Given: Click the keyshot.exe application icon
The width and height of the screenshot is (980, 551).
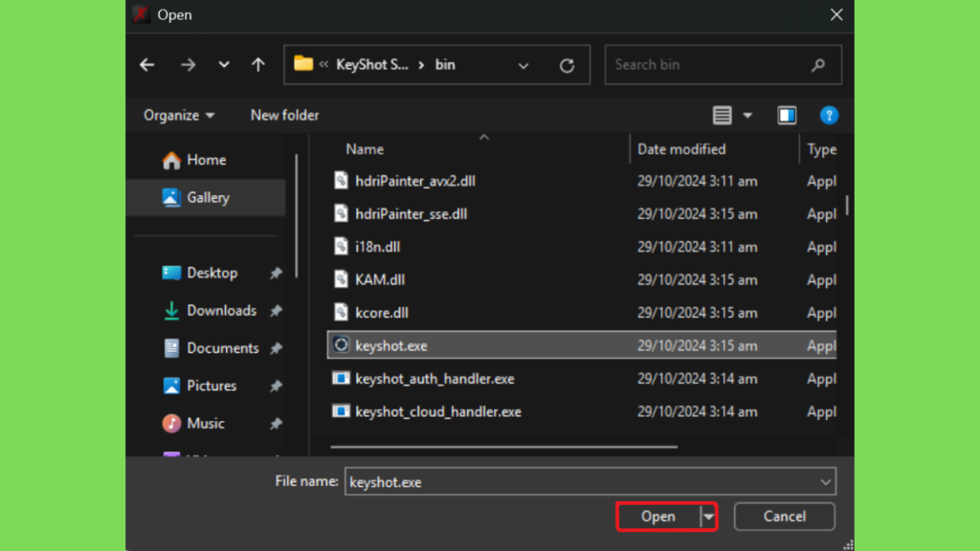Looking at the screenshot, I should 341,344.
